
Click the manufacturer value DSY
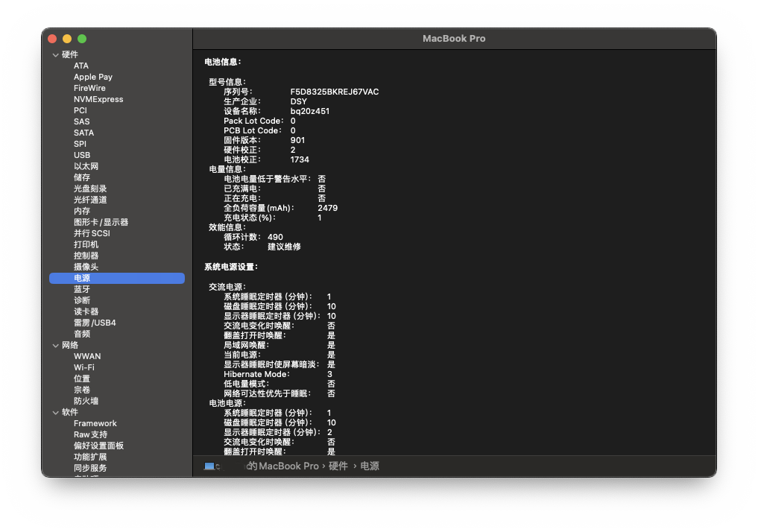(x=298, y=101)
